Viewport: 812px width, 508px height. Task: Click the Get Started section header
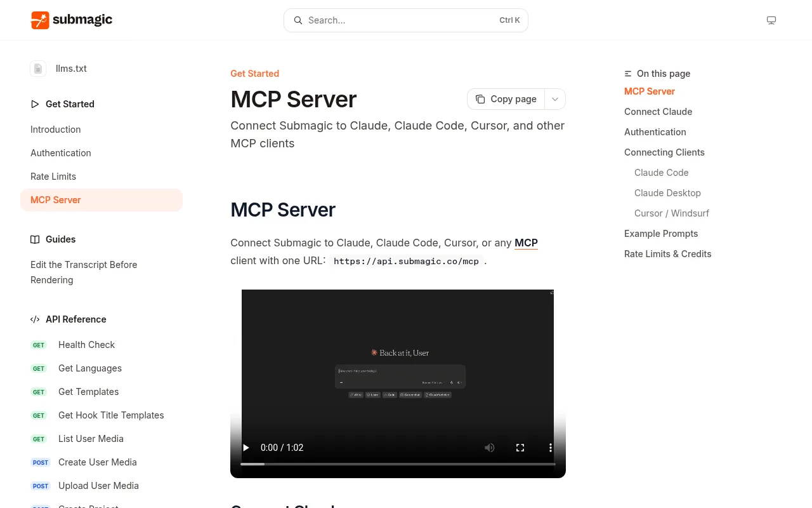coord(70,104)
